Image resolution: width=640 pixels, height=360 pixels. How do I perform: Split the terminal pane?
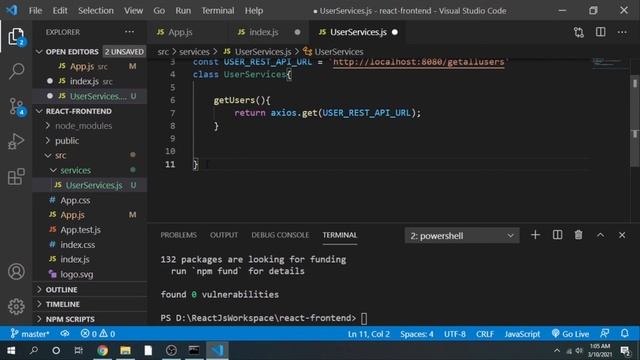557,235
